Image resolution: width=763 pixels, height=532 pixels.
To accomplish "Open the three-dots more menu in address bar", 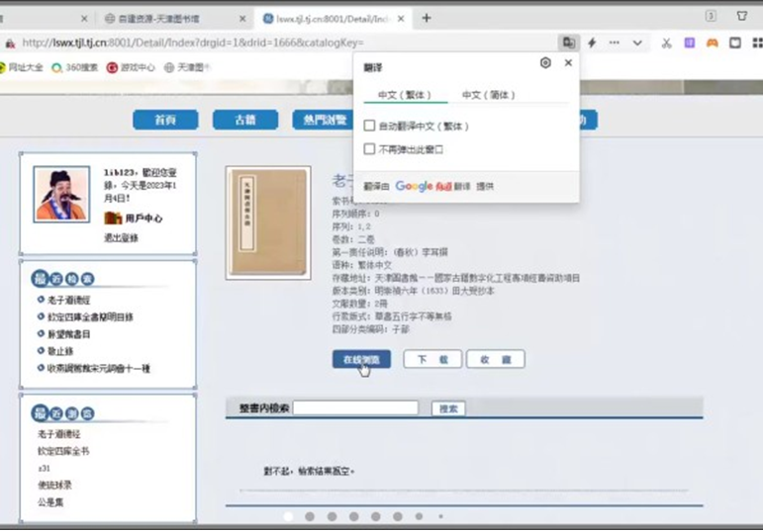I will 615,43.
